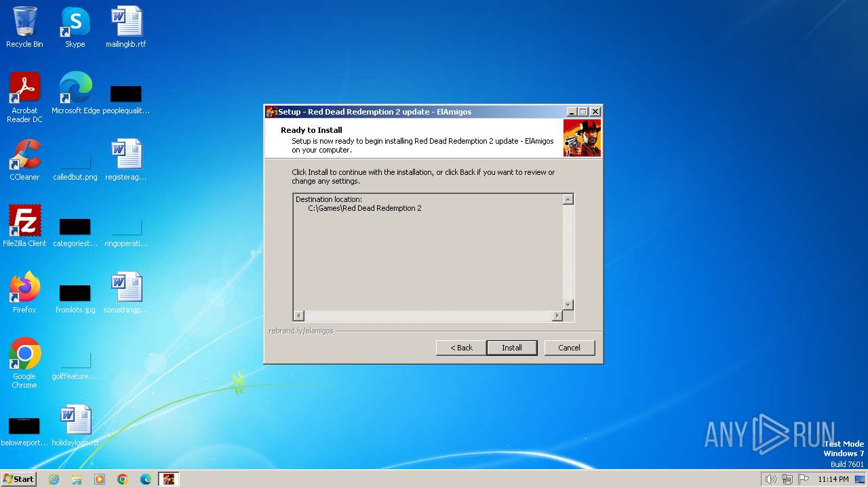Viewport: 868px width, 488px height.
Task: Select the mailingkb.rtf file icon
Action: pyautogui.click(x=126, y=27)
